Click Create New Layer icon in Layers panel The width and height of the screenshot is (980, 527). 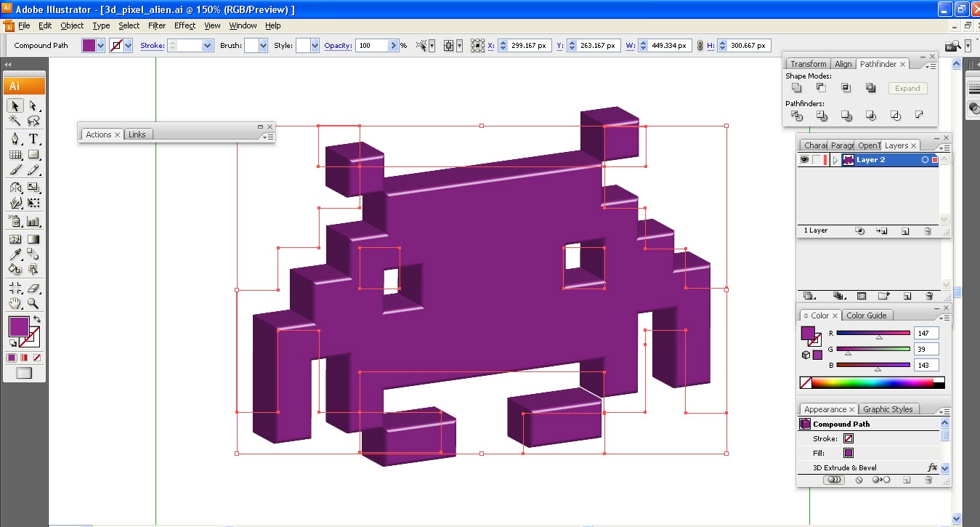[905, 231]
